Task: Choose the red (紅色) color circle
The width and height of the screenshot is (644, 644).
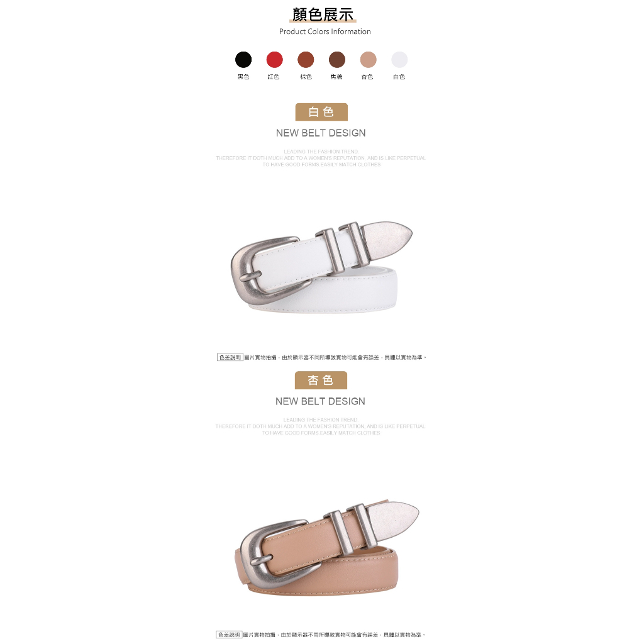Action: click(274, 60)
